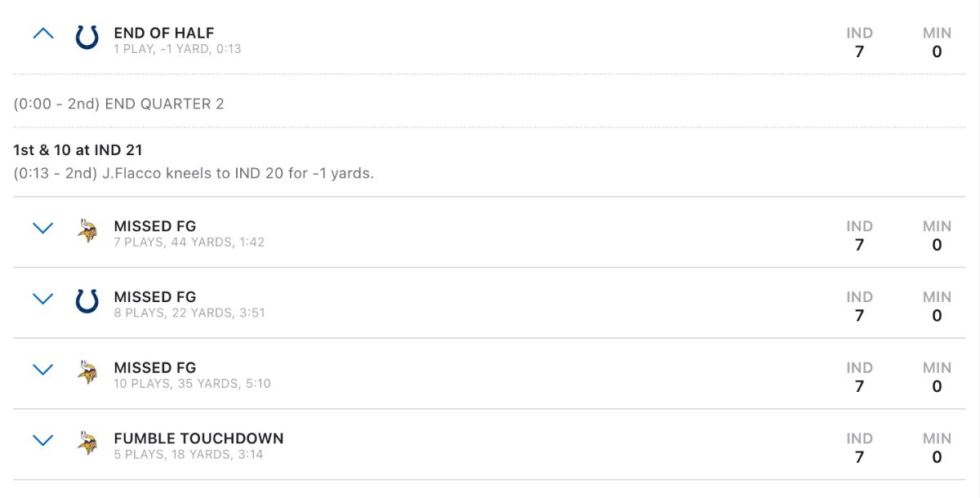Expand the 8 plays, 22 yards missed FG drive

(x=42, y=300)
